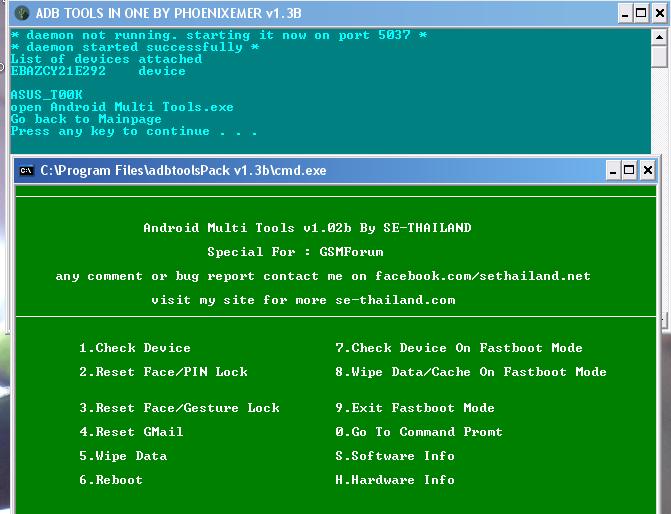
Task: Click 'List of devices attached' line
Action: click(x=106, y=59)
